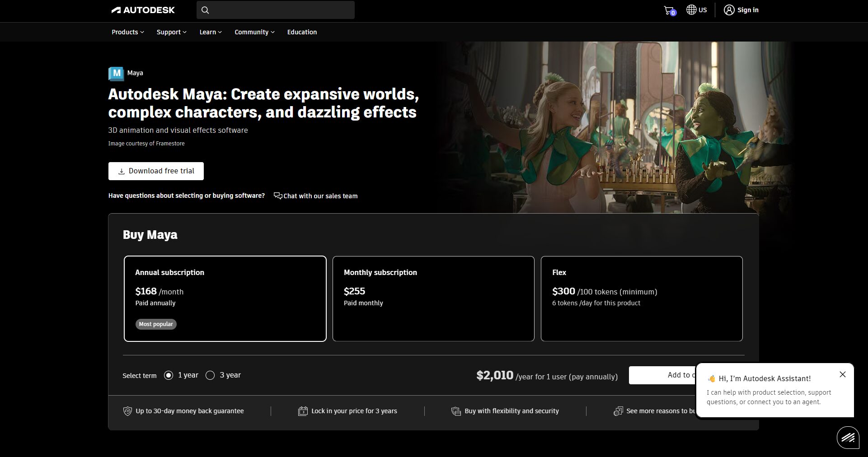
Task: Go to the Education page
Action: [x=302, y=32]
